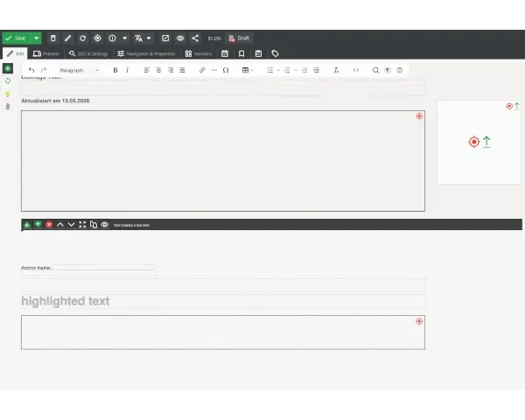
Task: Click the locate in tree target icon
Action: pos(97,38)
